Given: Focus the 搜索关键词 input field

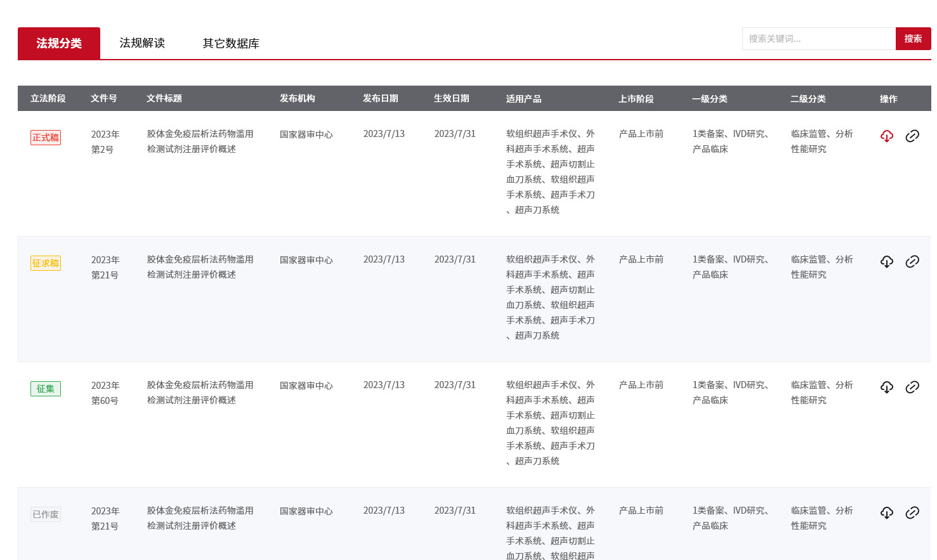Looking at the screenshot, I should [x=818, y=39].
